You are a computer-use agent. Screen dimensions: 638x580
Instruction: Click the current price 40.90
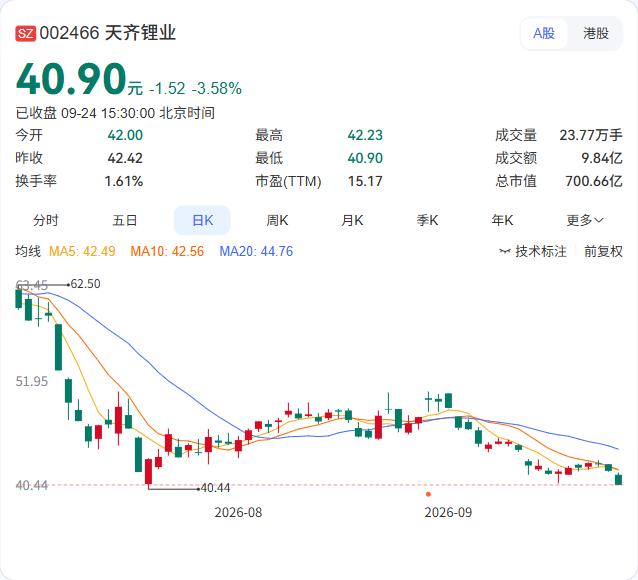[71, 79]
